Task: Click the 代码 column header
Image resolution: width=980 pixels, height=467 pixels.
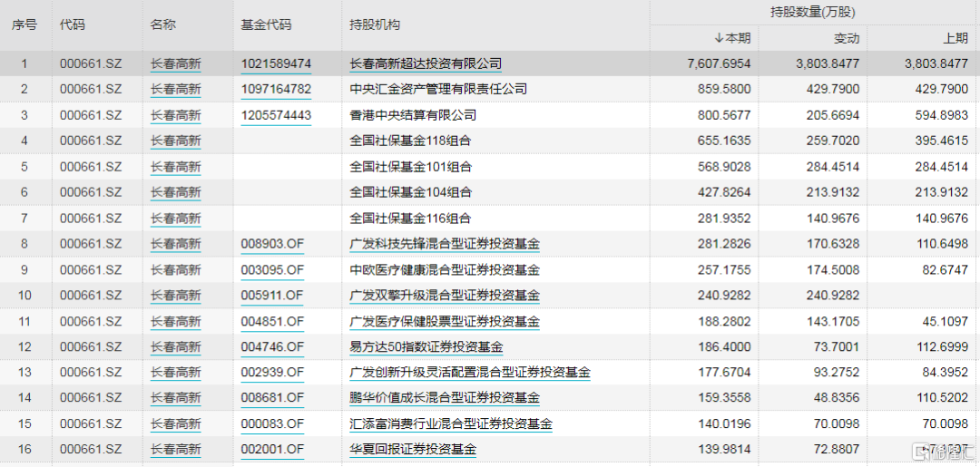Action: point(73,25)
